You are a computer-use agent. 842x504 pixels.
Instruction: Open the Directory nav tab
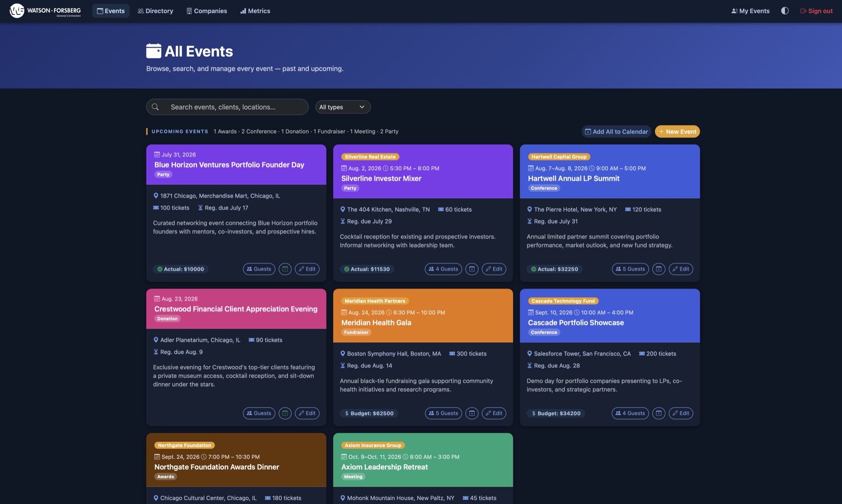(x=155, y=11)
